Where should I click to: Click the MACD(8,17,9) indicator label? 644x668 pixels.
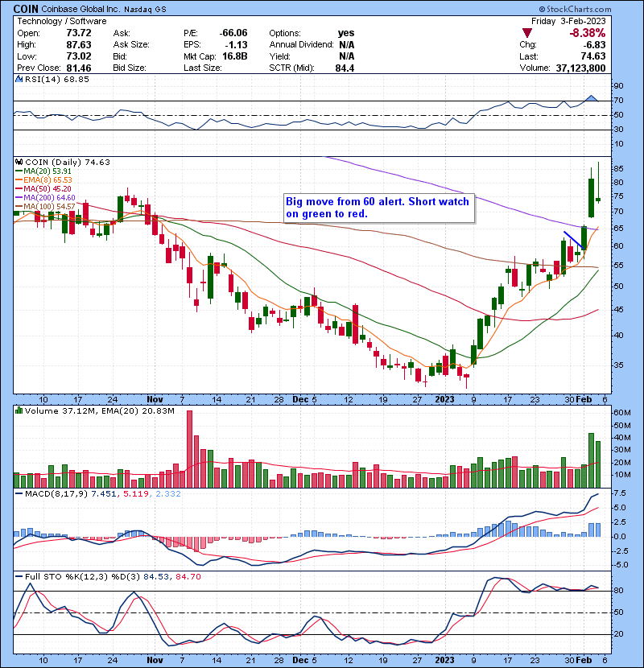point(56,494)
